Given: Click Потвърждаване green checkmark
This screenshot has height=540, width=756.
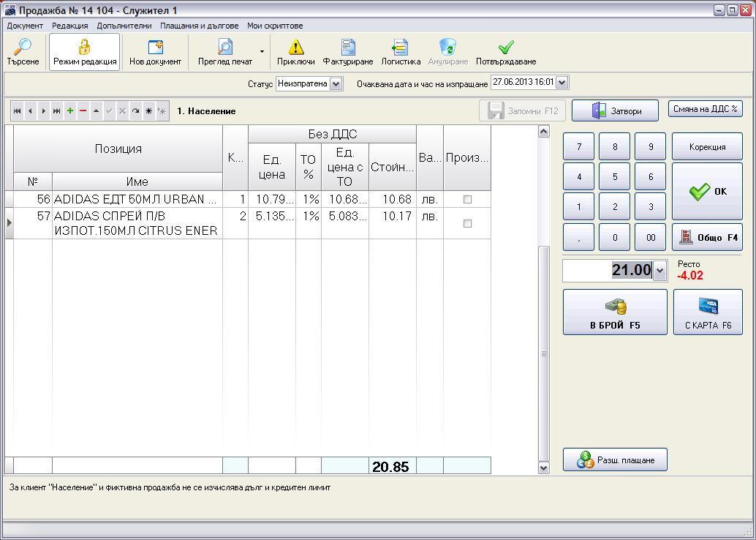Looking at the screenshot, I should 506,52.
